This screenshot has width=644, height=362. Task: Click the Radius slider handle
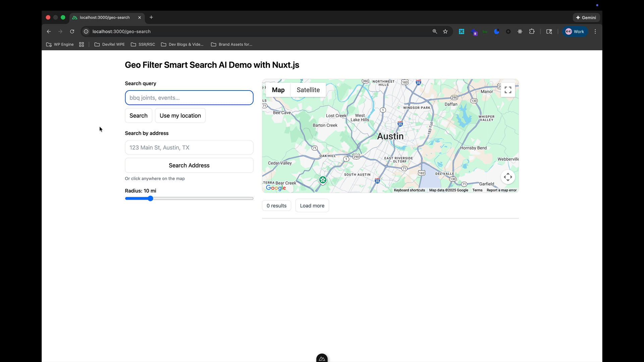[151, 198]
